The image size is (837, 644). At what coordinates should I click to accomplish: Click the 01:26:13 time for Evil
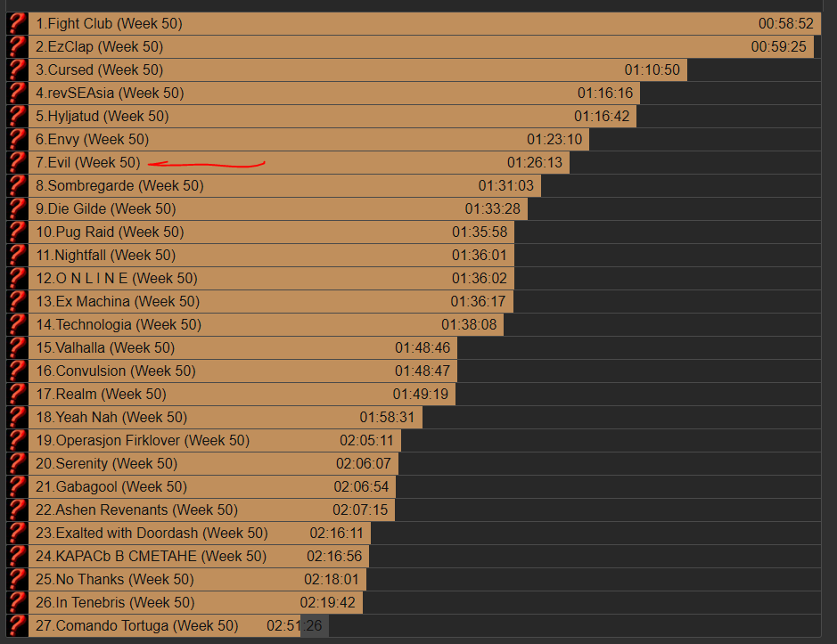point(534,162)
